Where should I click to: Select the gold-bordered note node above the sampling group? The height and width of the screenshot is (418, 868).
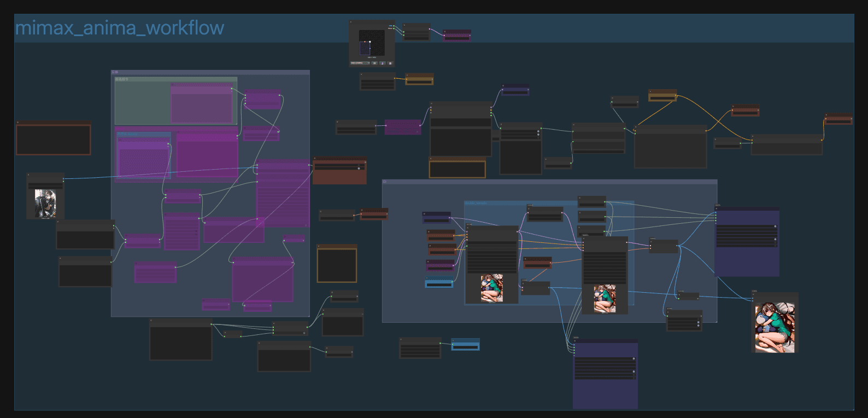pos(458,168)
